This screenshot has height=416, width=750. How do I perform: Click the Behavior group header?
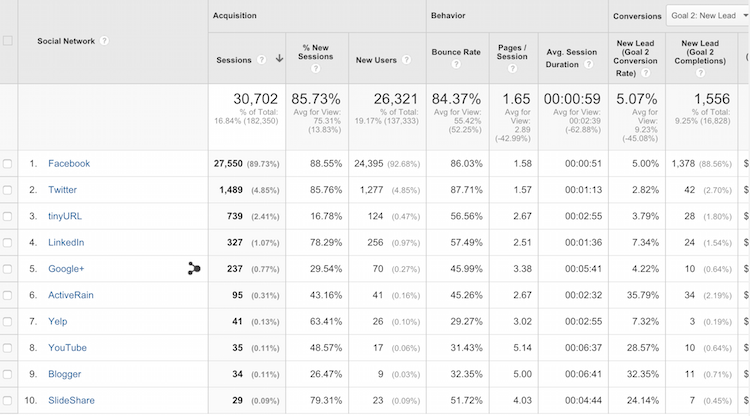(x=448, y=16)
